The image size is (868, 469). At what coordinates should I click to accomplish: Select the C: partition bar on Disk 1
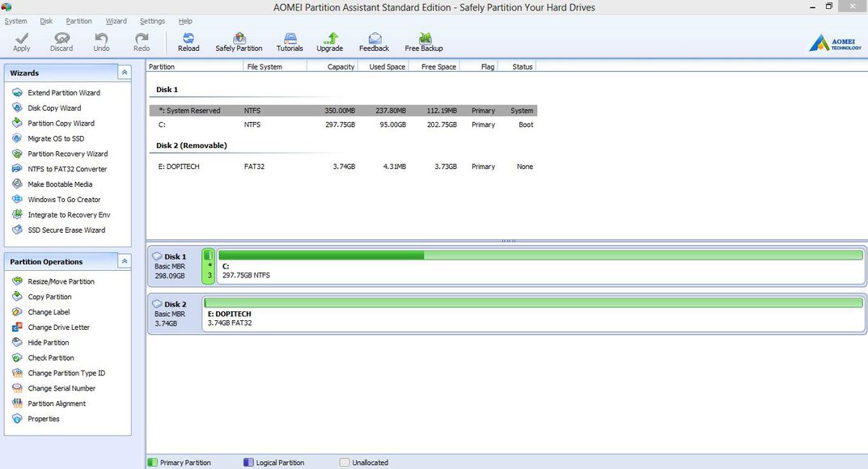click(x=540, y=266)
